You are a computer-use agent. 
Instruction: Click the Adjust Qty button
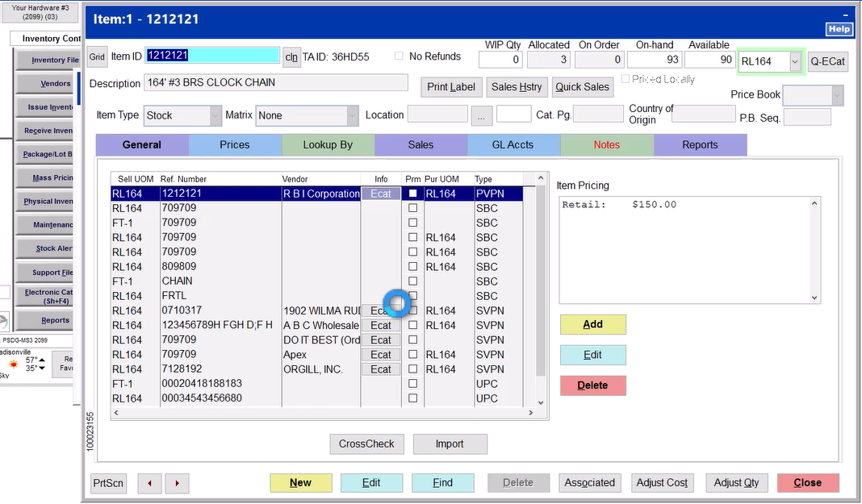736,483
